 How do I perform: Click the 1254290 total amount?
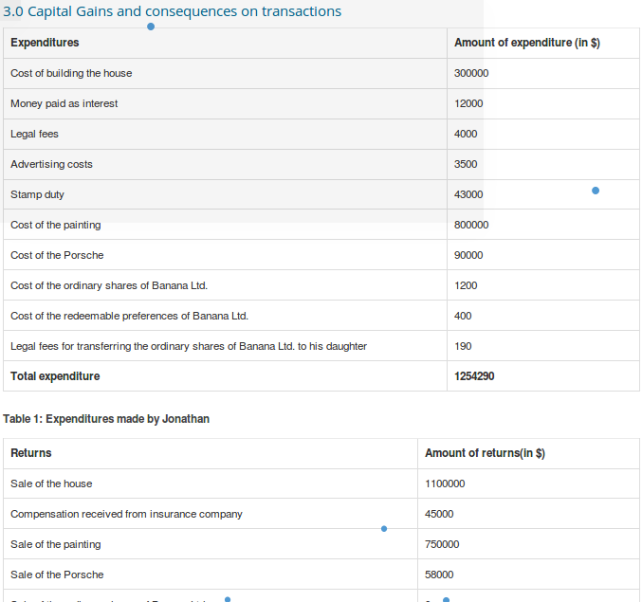[474, 376]
